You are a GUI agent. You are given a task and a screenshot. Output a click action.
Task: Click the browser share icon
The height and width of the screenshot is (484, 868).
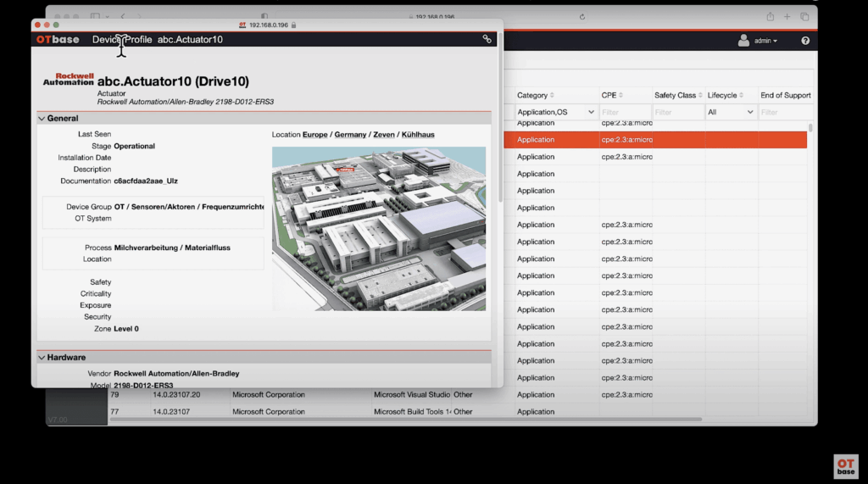click(x=770, y=17)
